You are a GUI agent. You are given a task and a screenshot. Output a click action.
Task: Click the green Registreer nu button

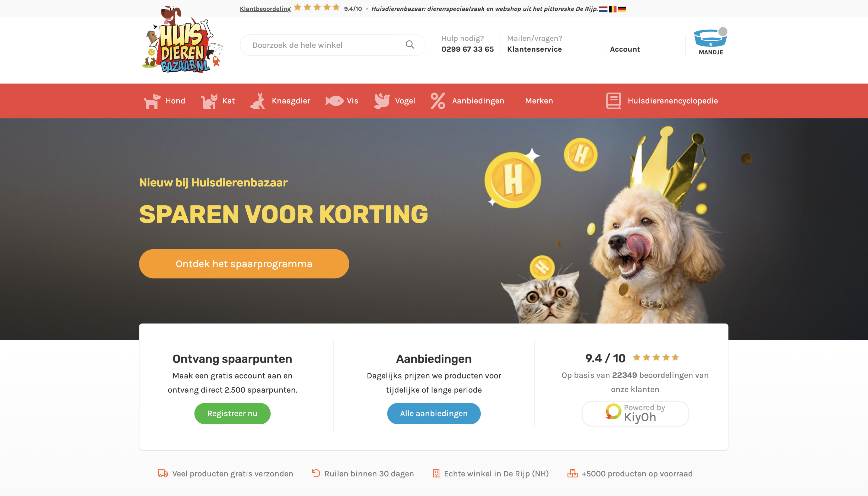[x=232, y=413]
